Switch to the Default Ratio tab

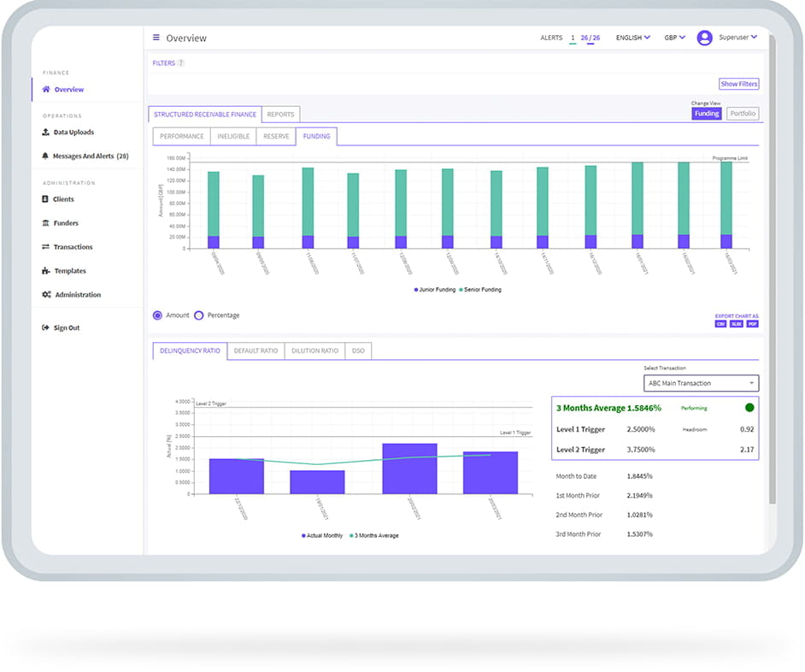click(x=256, y=351)
